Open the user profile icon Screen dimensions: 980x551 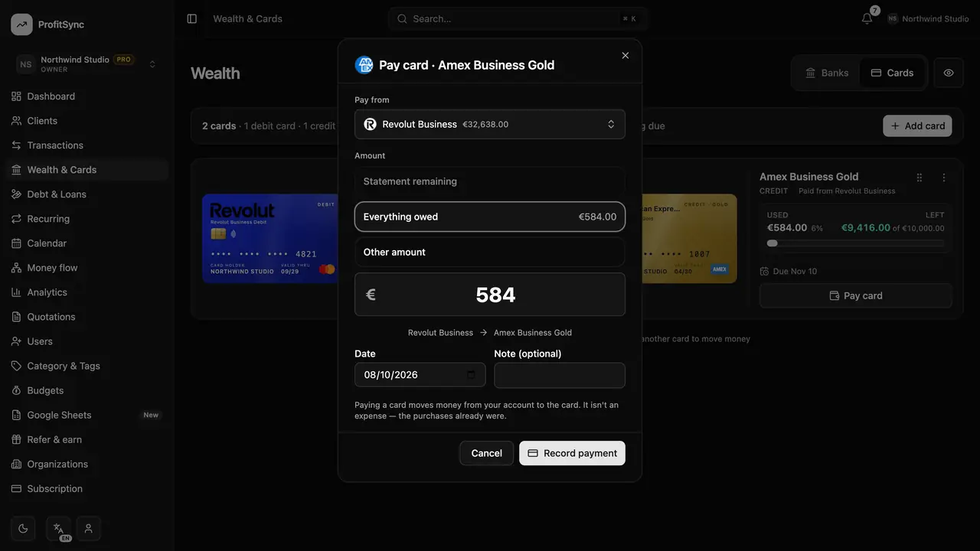pos(89,528)
